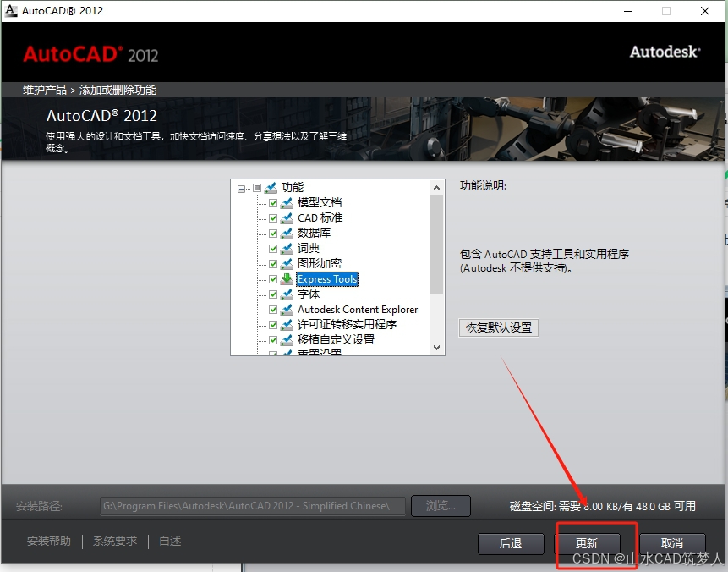Click the 添加或删除功能 breadcrumb text
This screenshot has width=728, height=572.
click(x=118, y=90)
